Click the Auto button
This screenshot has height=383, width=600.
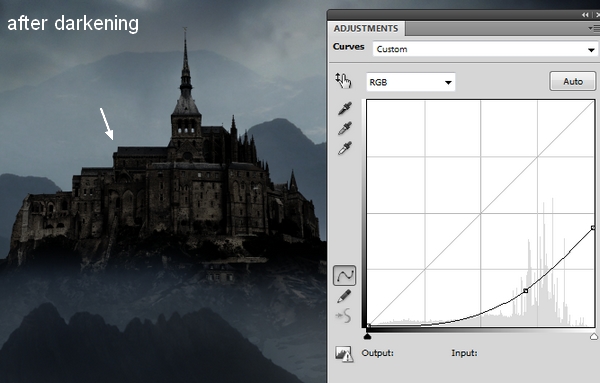[x=572, y=81]
